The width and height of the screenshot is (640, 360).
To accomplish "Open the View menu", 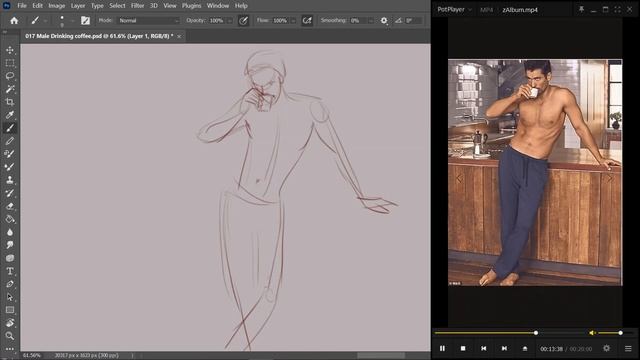I will coord(170,6).
